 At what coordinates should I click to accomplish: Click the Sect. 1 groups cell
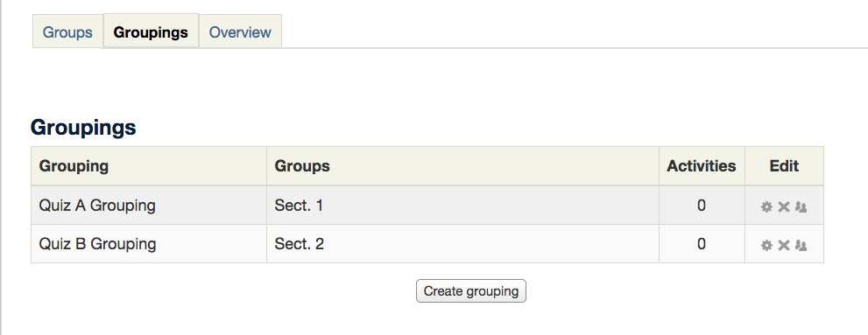point(462,205)
